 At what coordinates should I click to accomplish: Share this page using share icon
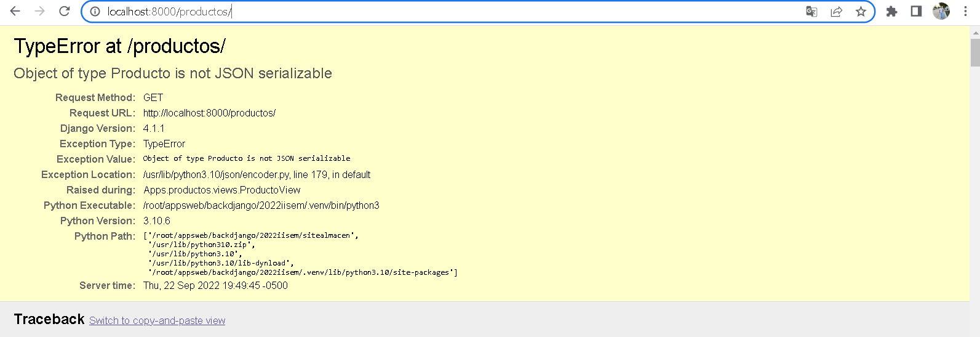(836, 12)
